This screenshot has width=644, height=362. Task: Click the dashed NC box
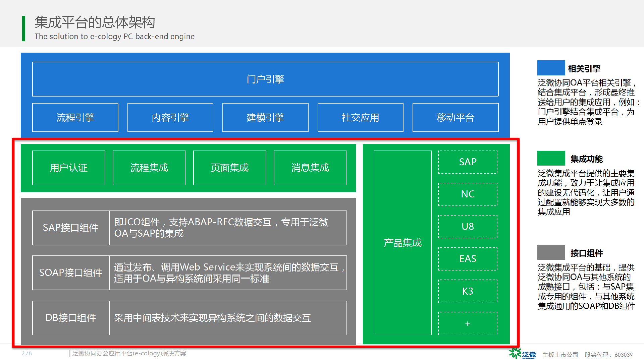(468, 194)
